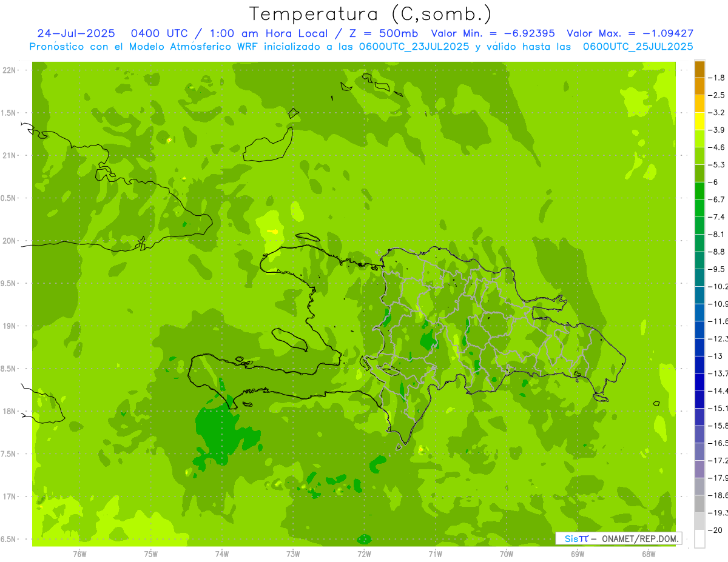Screen dimensions: 728x562
Task: Click the '21N' latitude label
Action: [9, 156]
